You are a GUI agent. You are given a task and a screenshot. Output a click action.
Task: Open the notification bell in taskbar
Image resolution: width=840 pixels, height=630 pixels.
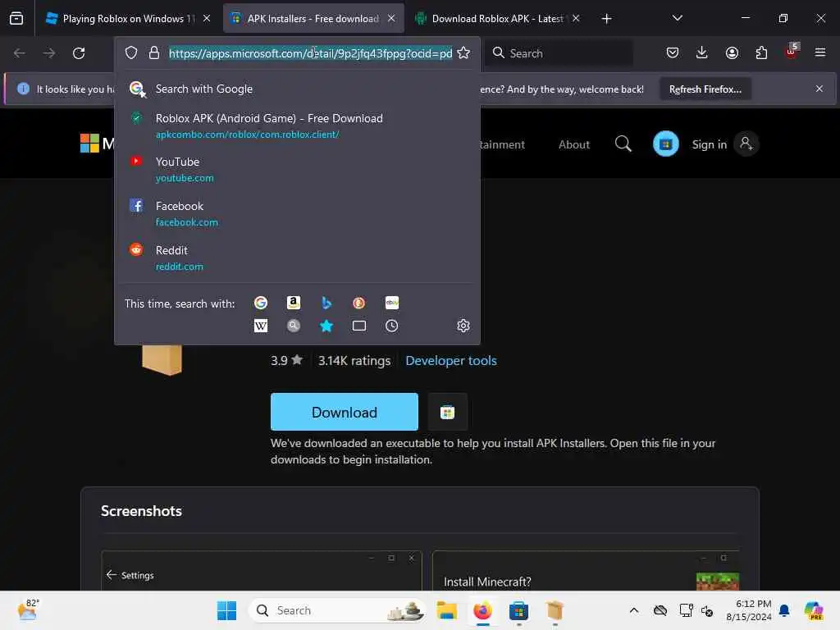click(x=784, y=610)
